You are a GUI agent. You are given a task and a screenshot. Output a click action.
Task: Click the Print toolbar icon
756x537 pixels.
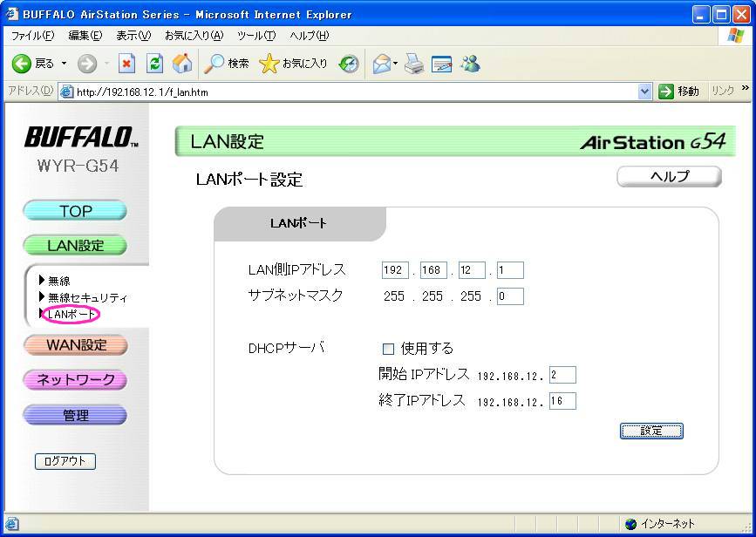coord(413,64)
